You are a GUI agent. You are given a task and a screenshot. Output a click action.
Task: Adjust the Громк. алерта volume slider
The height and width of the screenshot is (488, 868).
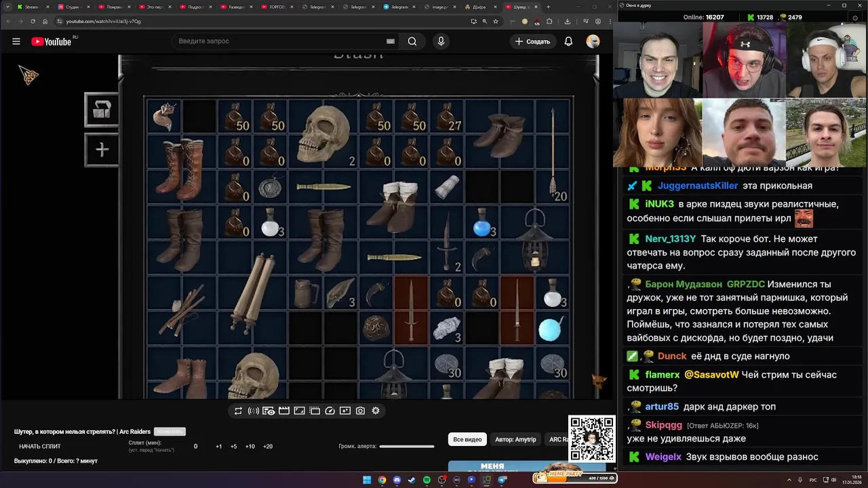coord(406,447)
